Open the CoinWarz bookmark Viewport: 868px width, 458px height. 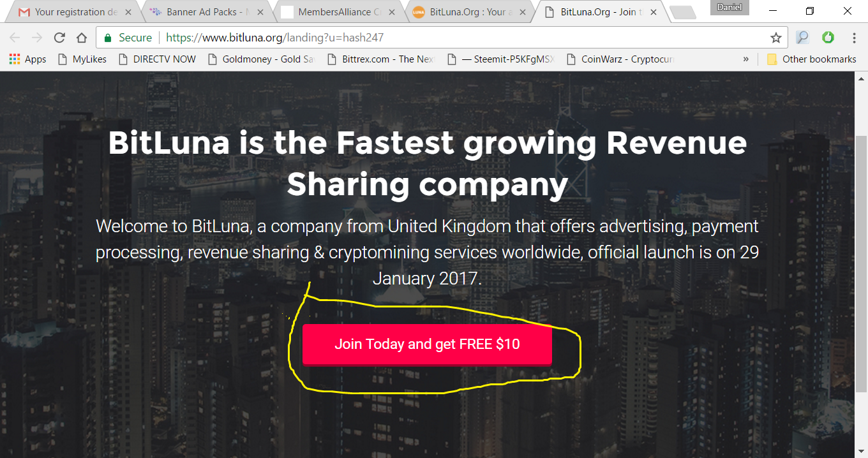[x=620, y=59]
